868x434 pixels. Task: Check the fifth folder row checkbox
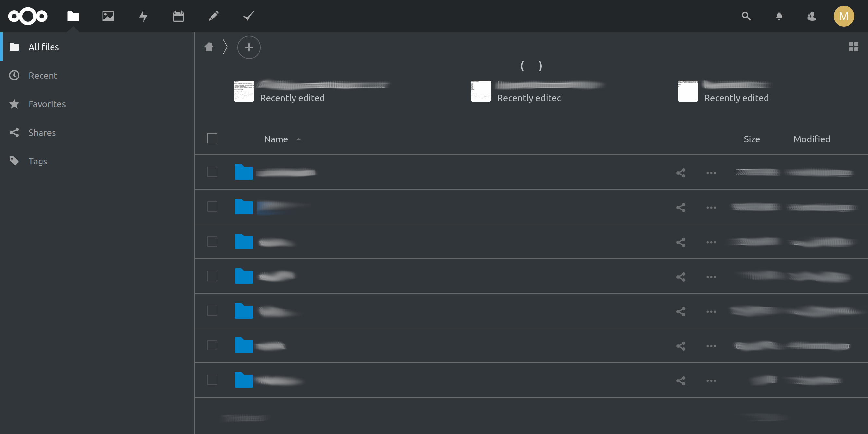212,311
